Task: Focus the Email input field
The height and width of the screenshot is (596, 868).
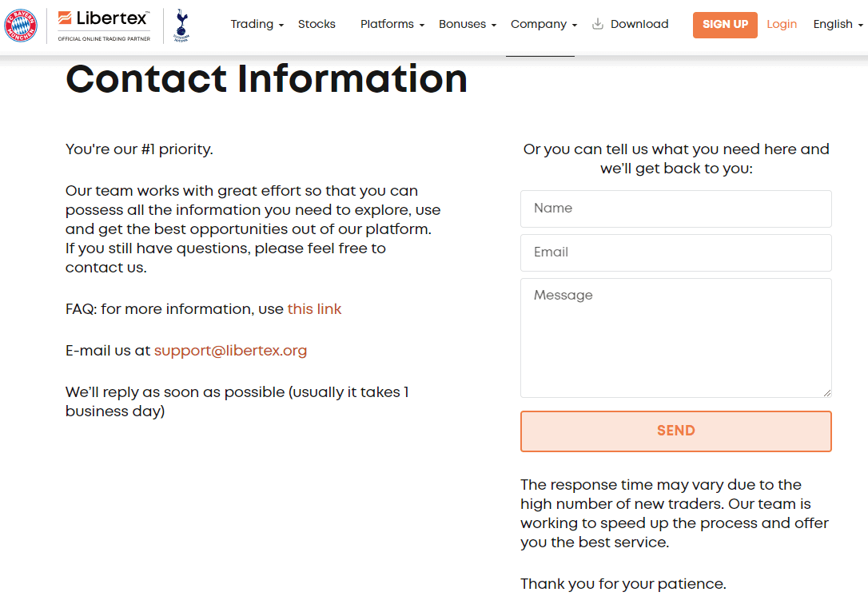Action: pyautogui.click(x=676, y=253)
